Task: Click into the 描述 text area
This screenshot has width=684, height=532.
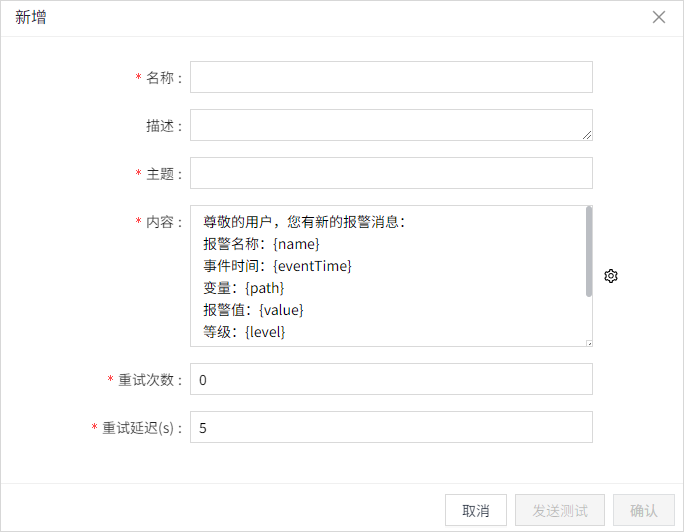Action: (x=391, y=125)
